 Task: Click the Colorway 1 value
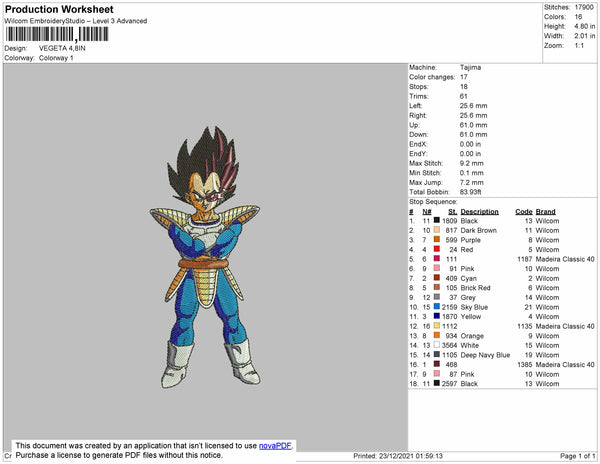tap(56, 58)
